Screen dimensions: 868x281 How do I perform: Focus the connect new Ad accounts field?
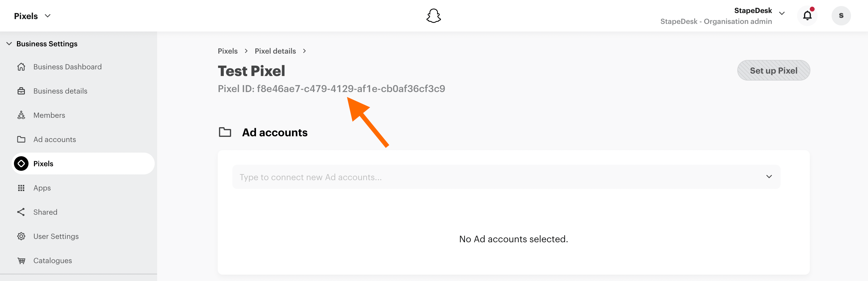(x=506, y=177)
